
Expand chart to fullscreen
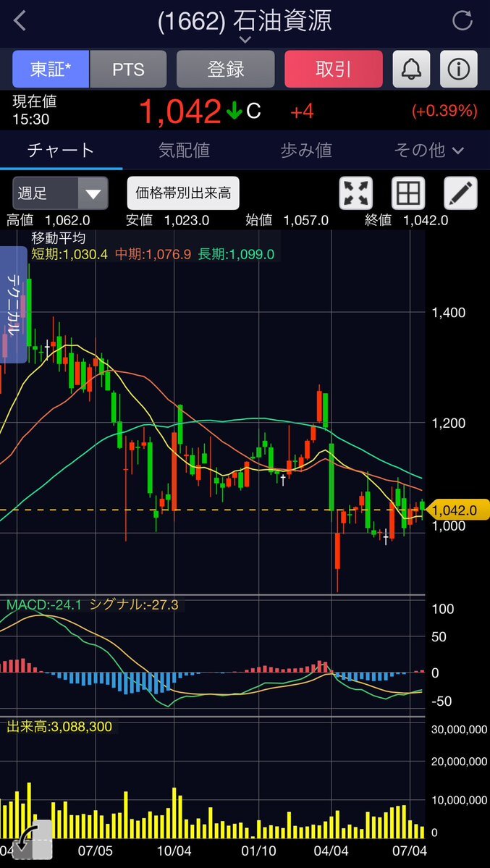pos(355,193)
